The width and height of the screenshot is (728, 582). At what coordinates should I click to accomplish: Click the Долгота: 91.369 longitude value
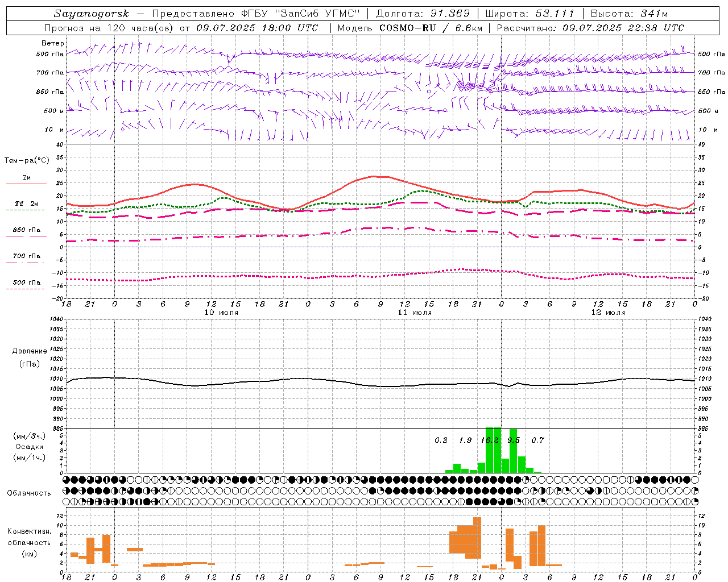(423, 14)
